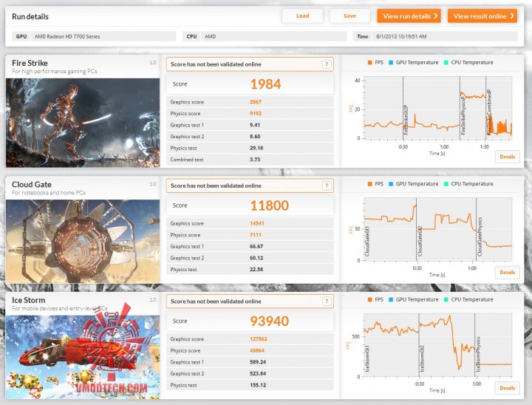Click the GPU field AMD Radeon HD 7700 Series
Viewport: 532px width, 405px height.
tap(103, 36)
